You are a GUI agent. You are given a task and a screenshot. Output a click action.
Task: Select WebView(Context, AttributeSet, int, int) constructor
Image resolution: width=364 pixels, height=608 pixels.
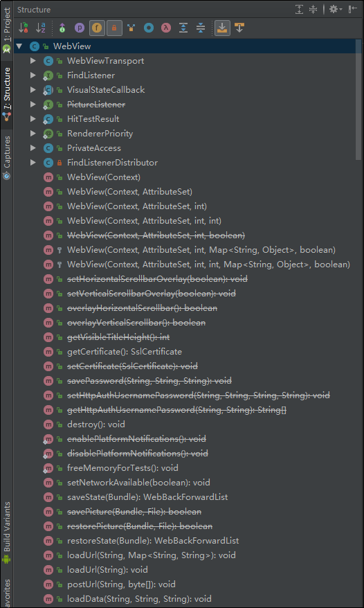point(144,221)
